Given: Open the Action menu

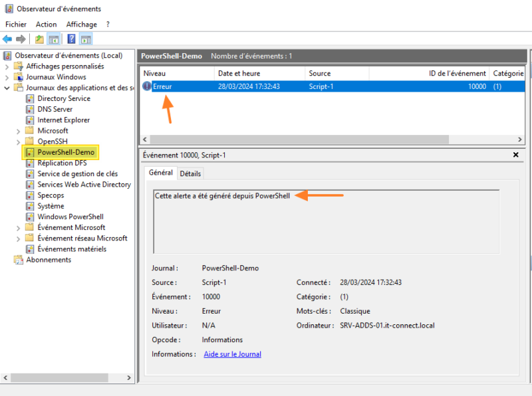Looking at the screenshot, I should tap(46, 25).
